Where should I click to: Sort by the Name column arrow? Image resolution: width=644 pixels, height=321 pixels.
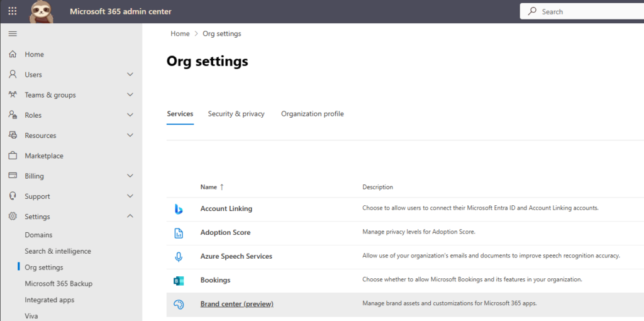tap(222, 187)
